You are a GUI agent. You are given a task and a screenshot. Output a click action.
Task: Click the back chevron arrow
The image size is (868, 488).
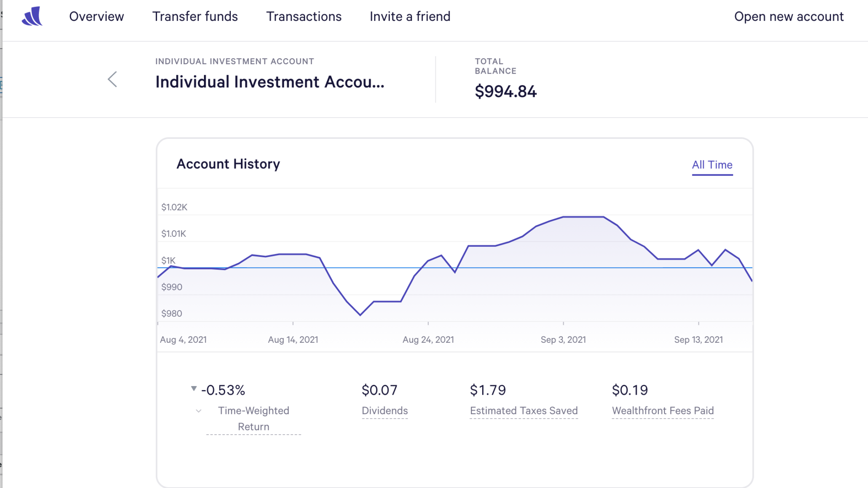112,79
